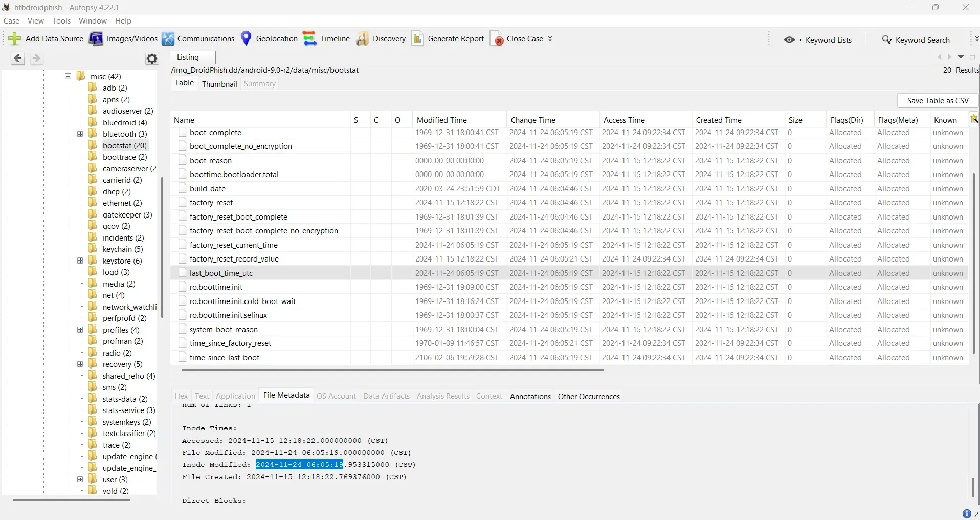The width and height of the screenshot is (980, 520).
Task: Click Generate Report icon
Action: [418, 39]
